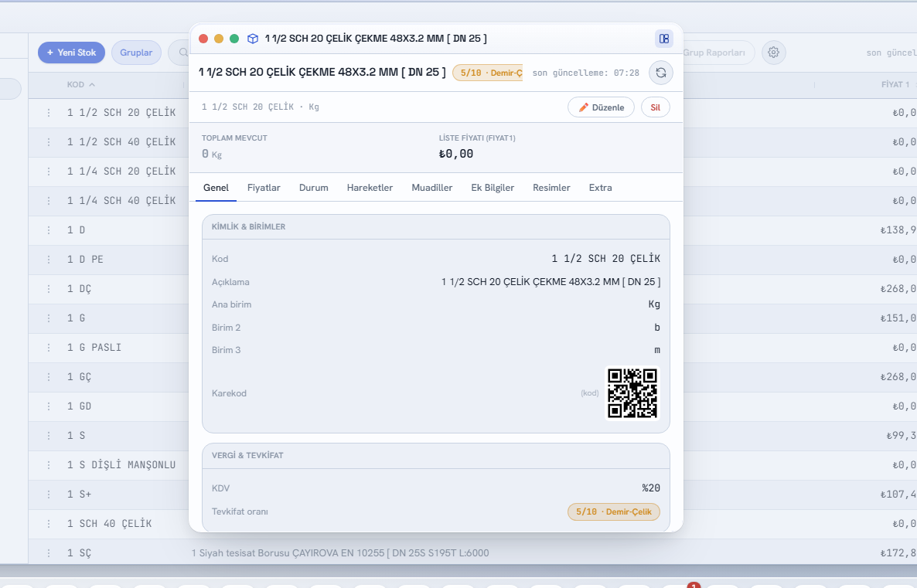Image resolution: width=917 pixels, height=588 pixels.
Task: Click the ₺172,8 price in the 1 SÇ row
Action: pyautogui.click(x=898, y=553)
